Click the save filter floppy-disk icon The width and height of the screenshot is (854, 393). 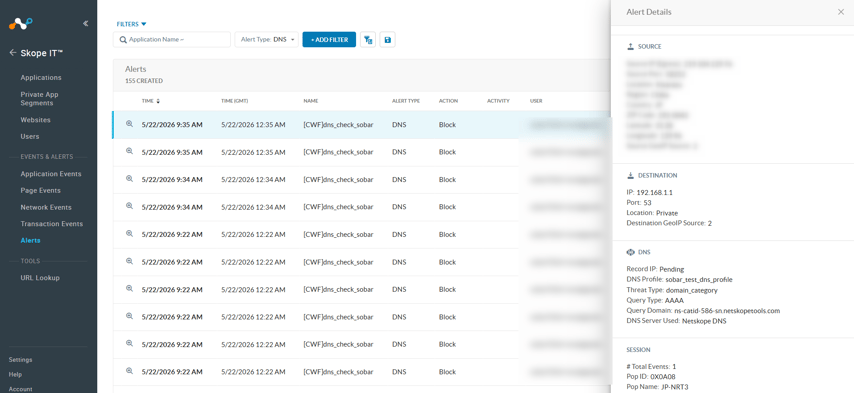pos(387,40)
